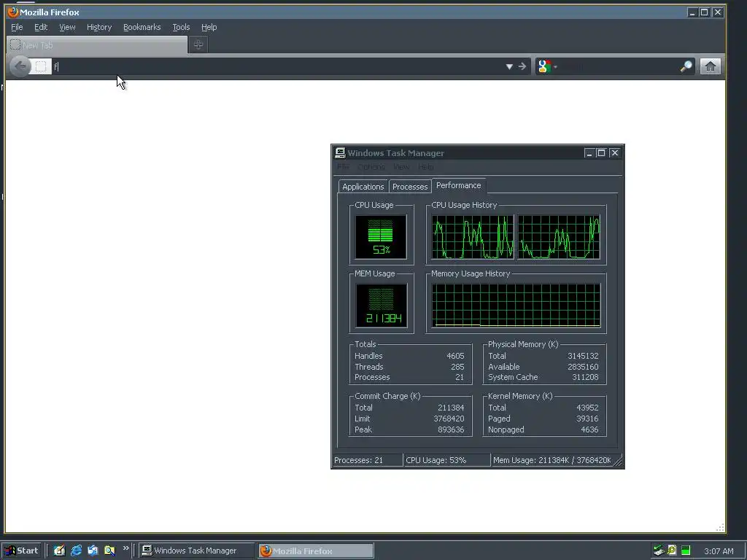This screenshot has height=560, width=747.
Task: Click status bar 'CPU Usage: 53%' text
Action: click(x=436, y=460)
